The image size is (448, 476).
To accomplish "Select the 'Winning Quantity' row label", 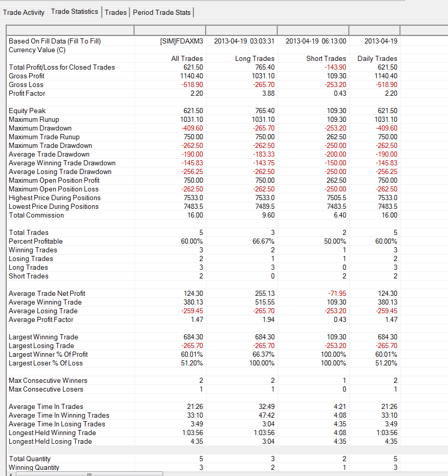I will [34, 467].
